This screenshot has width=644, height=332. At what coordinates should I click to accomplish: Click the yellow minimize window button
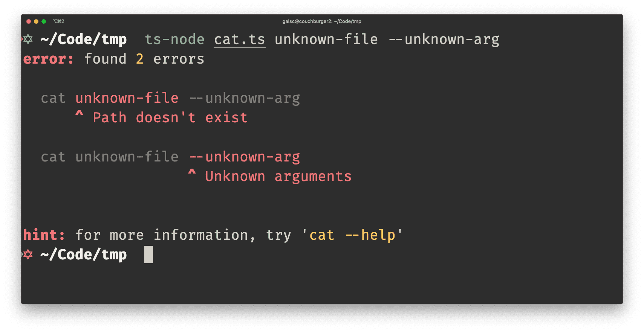(x=36, y=21)
